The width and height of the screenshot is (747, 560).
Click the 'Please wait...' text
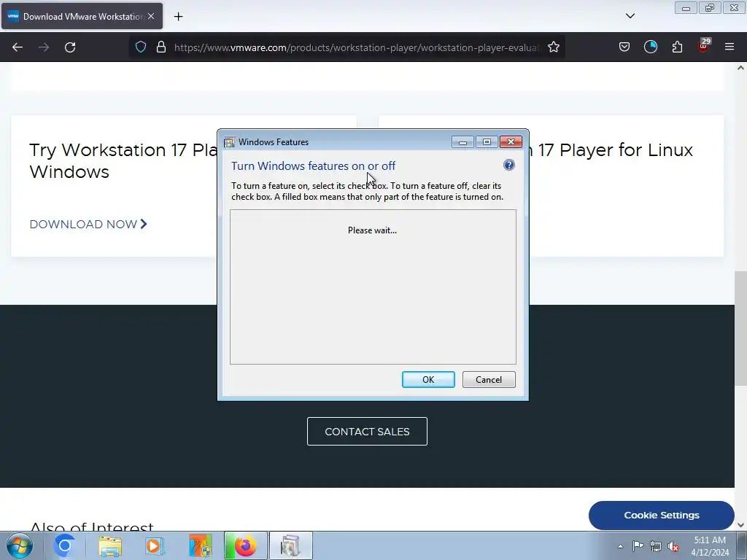pos(372,230)
